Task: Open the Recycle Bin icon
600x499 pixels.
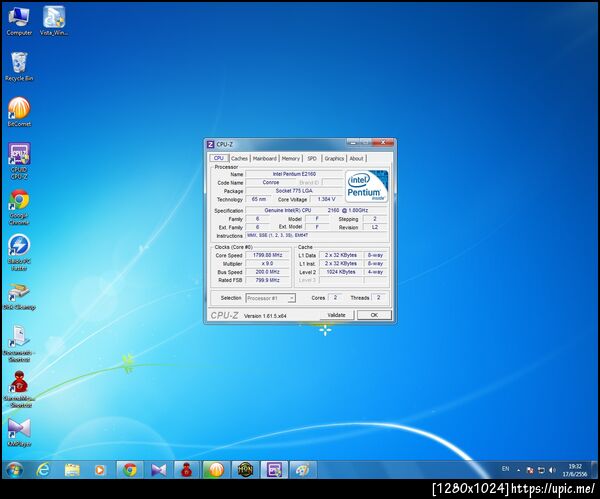Action: [19, 66]
